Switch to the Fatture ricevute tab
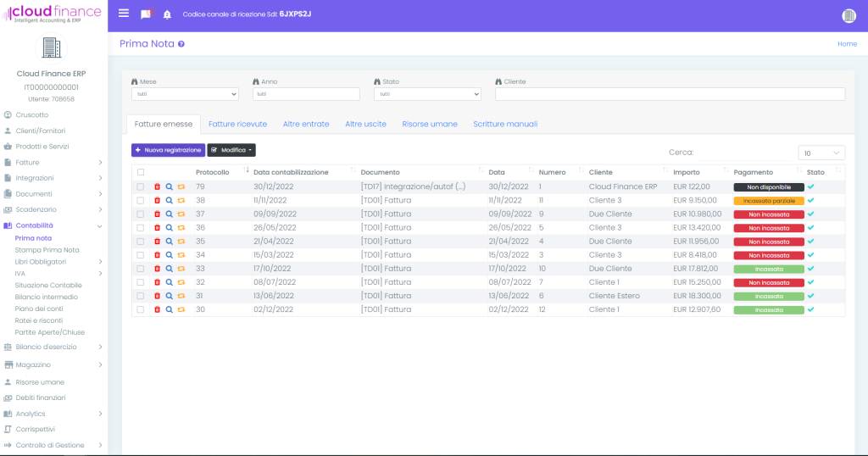Image resolution: width=868 pixels, height=456 pixels. pyautogui.click(x=237, y=124)
